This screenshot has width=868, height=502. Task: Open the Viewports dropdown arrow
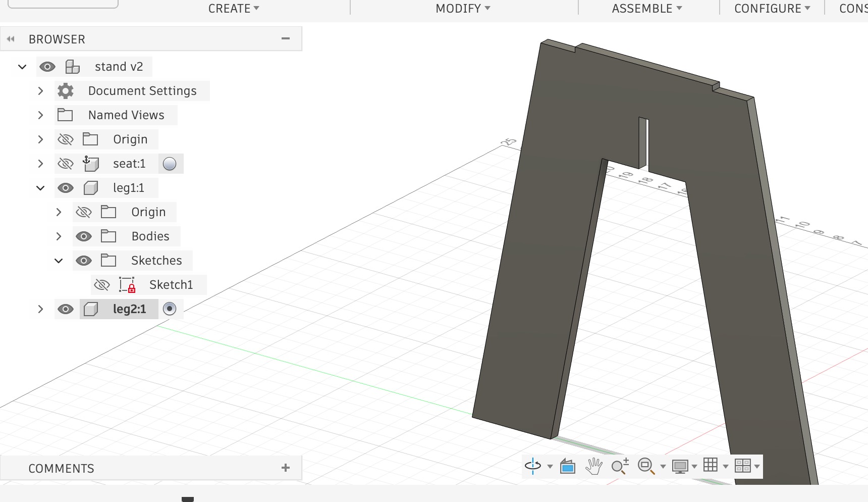click(757, 467)
